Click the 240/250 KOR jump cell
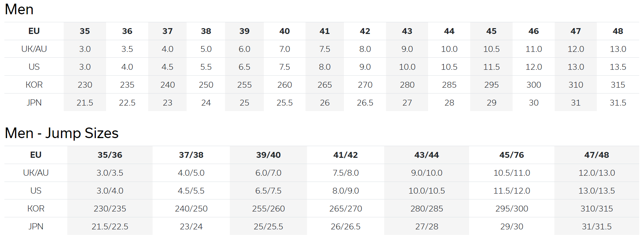This screenshot has height=240, width=644. (191, 209)
